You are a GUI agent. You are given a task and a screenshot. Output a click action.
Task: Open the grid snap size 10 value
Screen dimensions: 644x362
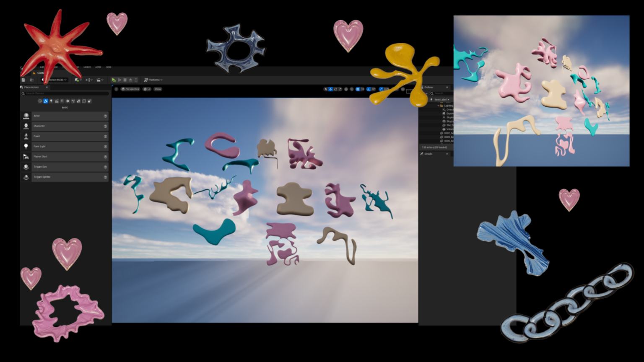click(x=362, y=89)
